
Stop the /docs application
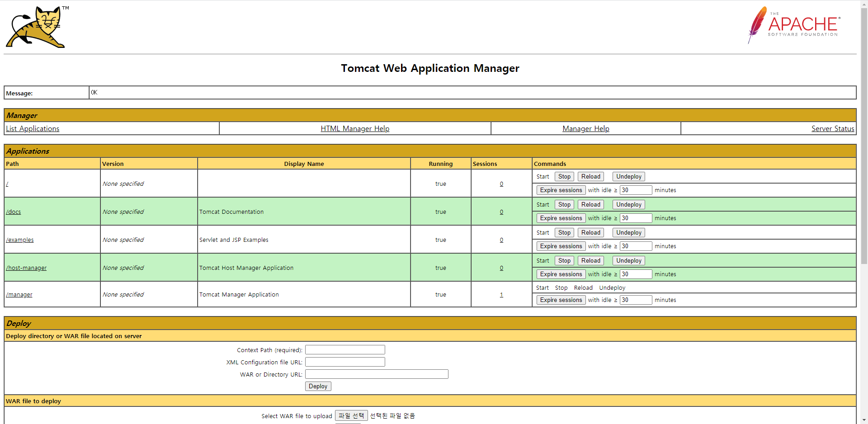564,205
